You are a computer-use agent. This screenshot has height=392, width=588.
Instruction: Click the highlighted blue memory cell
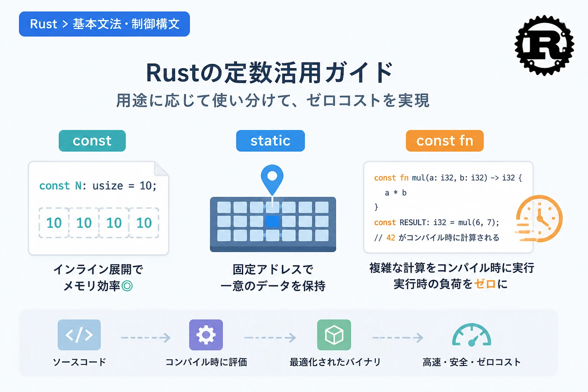pos(273,221)
